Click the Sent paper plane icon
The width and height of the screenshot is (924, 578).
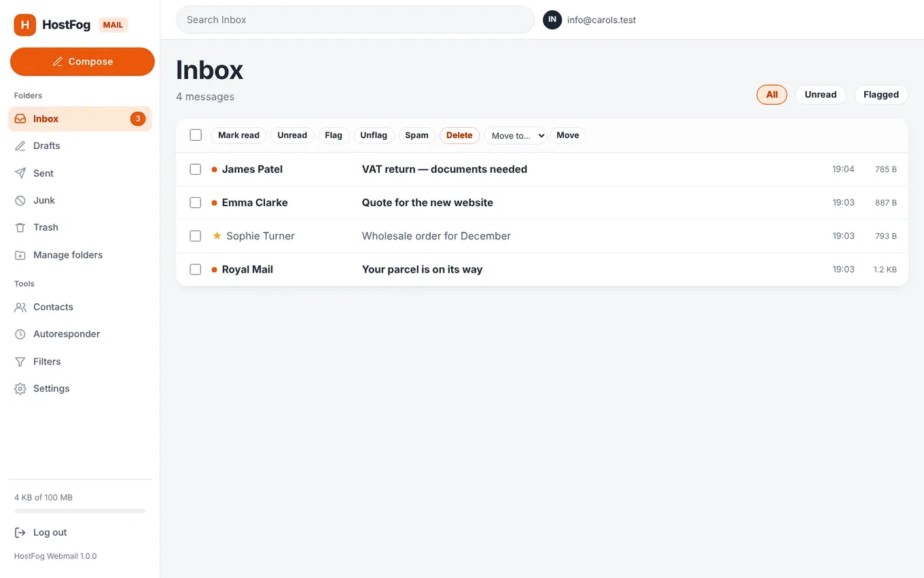point(20,173)
